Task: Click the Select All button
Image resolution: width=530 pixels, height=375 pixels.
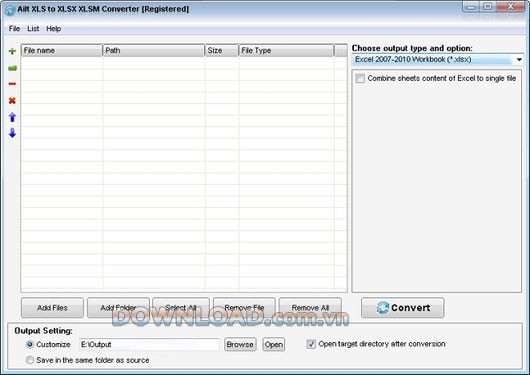Action: [181, 308]
